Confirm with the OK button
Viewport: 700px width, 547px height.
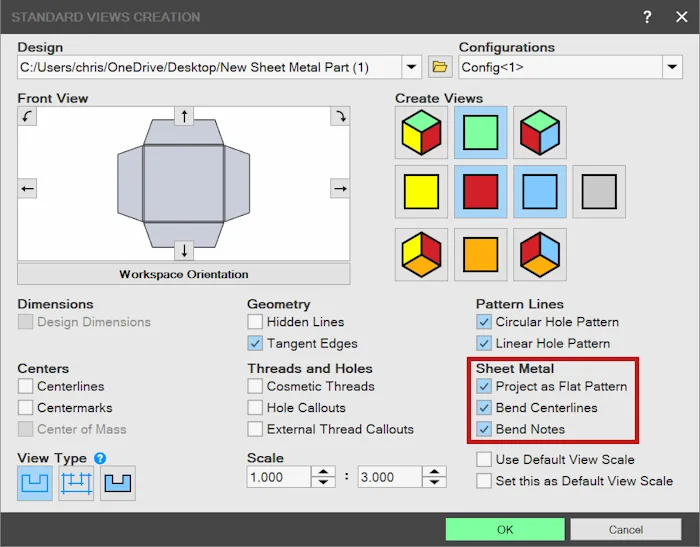pyautogui.click(x=505, y=530)
